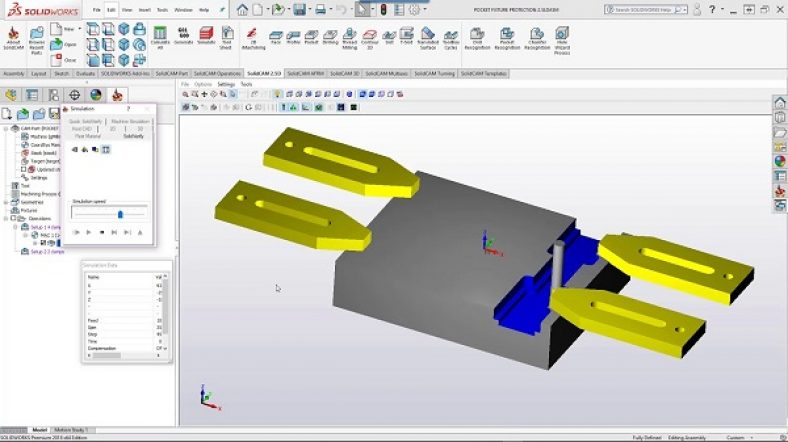Click the 2.5D iMachining icon
788x442 pixels.
click(x=253, y=38)
